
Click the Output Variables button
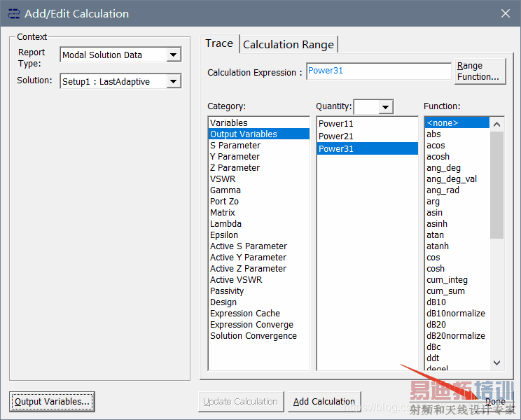point(52,402)
